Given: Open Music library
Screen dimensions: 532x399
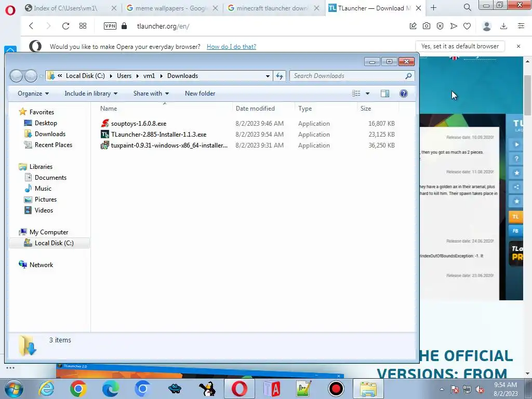Looking at the screenshot, I should 43,188.
